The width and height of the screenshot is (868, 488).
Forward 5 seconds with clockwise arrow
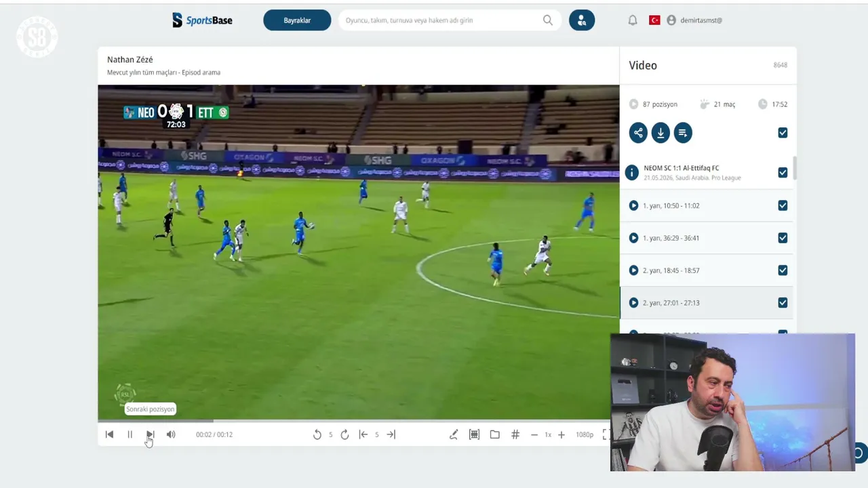(344, 434)
